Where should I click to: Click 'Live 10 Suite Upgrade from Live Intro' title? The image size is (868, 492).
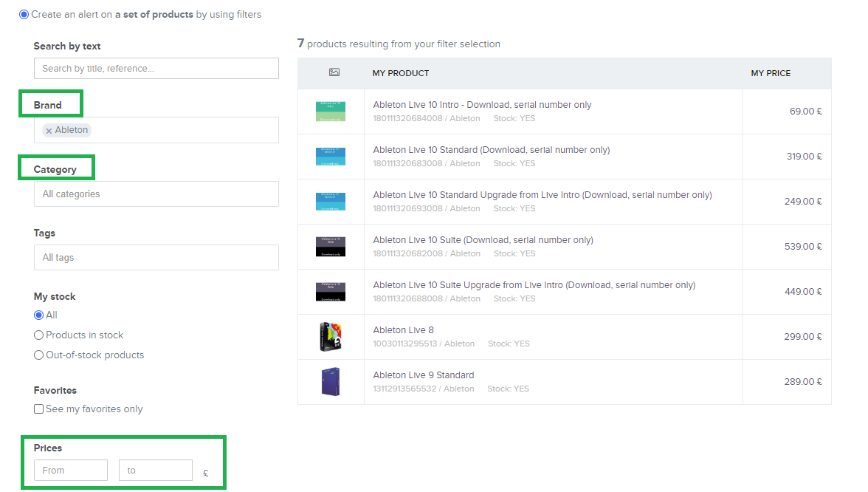point(534,285)
